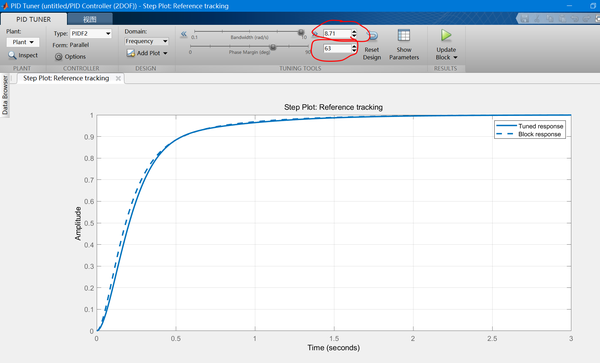Increase the phase margin value stepper
Screen dimensions: 600x363
[354, 46]
